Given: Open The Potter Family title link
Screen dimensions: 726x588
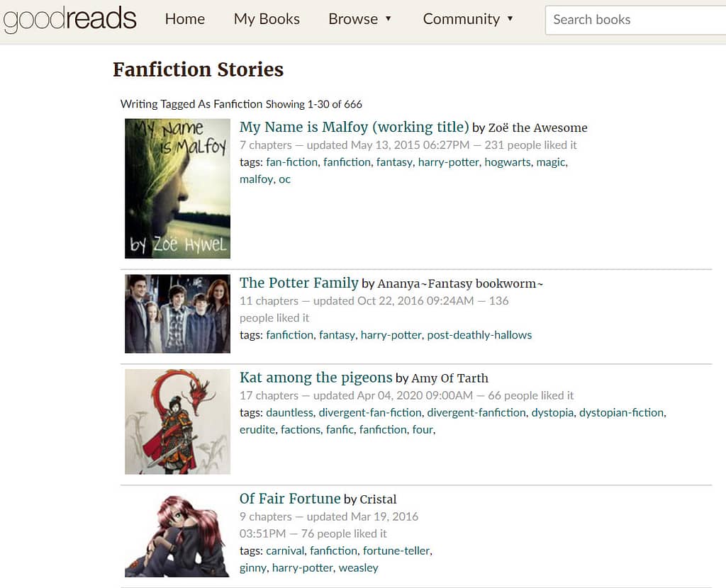Looking at the screenshot, I should point(299,283).
